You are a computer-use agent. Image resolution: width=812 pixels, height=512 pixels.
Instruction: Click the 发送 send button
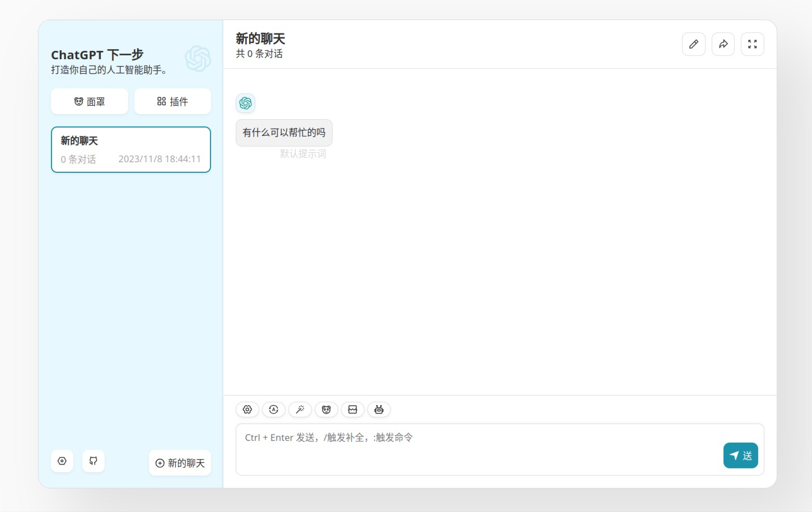coord(741,455)
